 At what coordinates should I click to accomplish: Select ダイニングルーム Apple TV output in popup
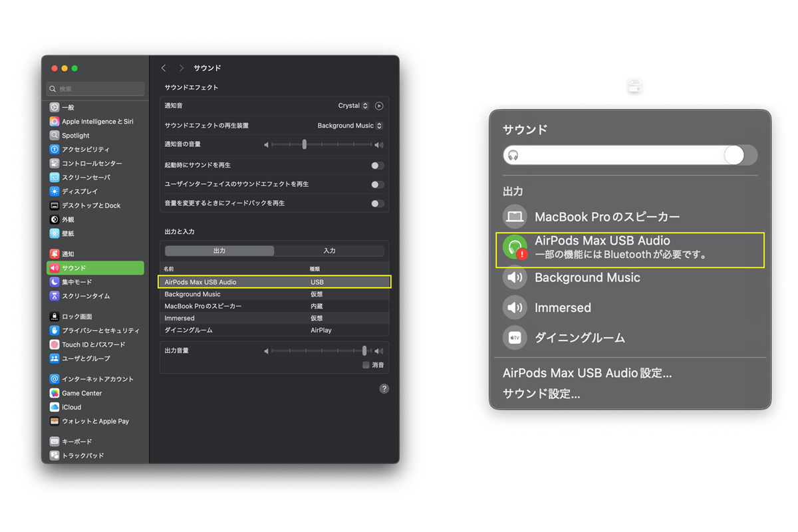pyautogui.click(x=630, y=338)
